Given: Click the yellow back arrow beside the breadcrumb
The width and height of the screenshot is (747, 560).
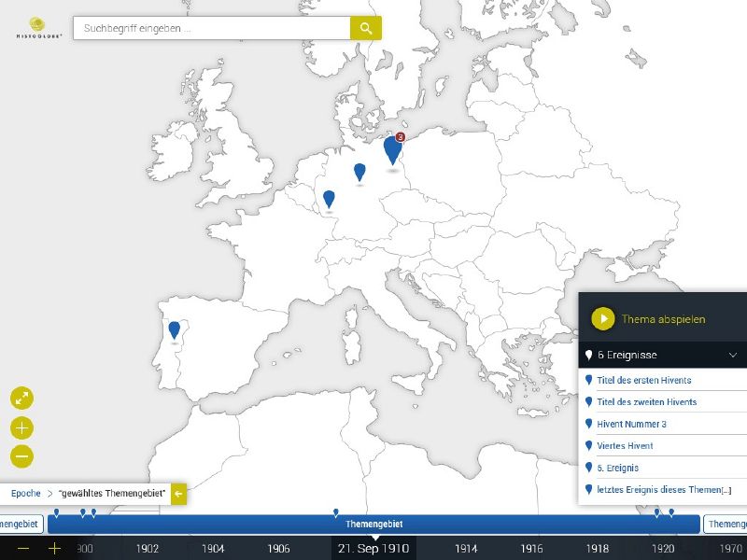Looking at the screenshot, I should pyautogui.click(x=178, y=494).
